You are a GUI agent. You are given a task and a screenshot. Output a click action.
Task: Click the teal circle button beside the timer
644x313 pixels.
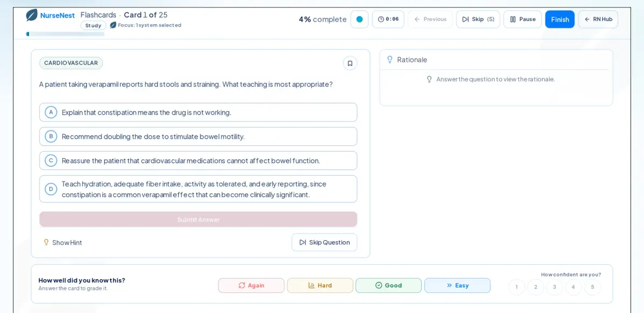click(x=360, y=19)
